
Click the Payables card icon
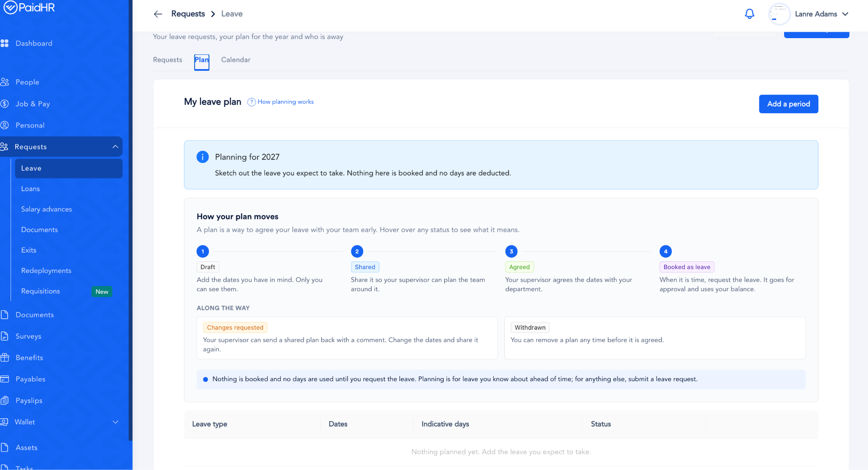click(x=5, y=379)
